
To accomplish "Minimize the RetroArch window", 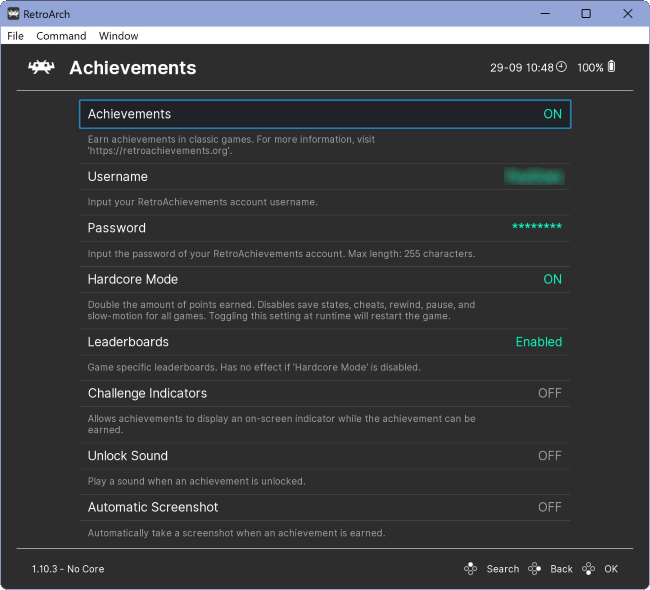I will pyautogui.click(x=545, y=14).
